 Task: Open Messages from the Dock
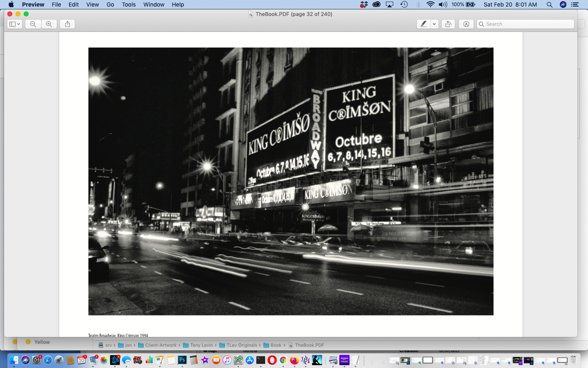tap(126, 360)
